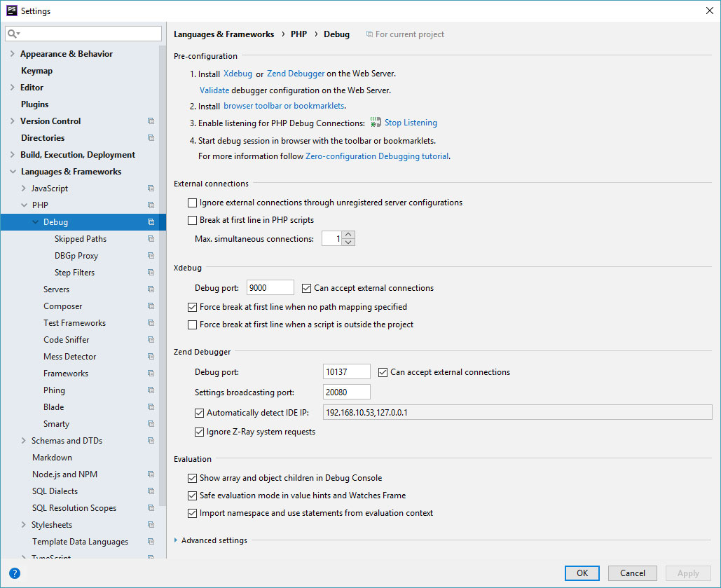Click project-level icon beside Composer
721x588 pixels.
(151, 306)
